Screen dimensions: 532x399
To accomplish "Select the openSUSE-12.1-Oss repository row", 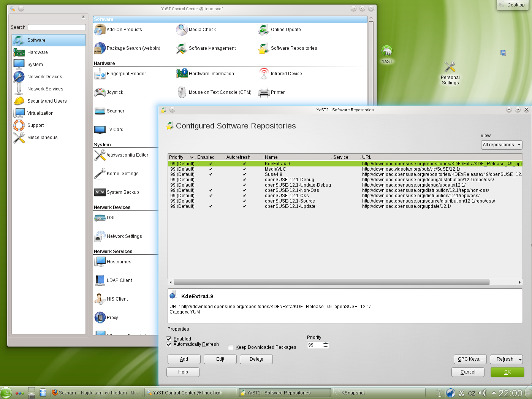I will [345, 196].
